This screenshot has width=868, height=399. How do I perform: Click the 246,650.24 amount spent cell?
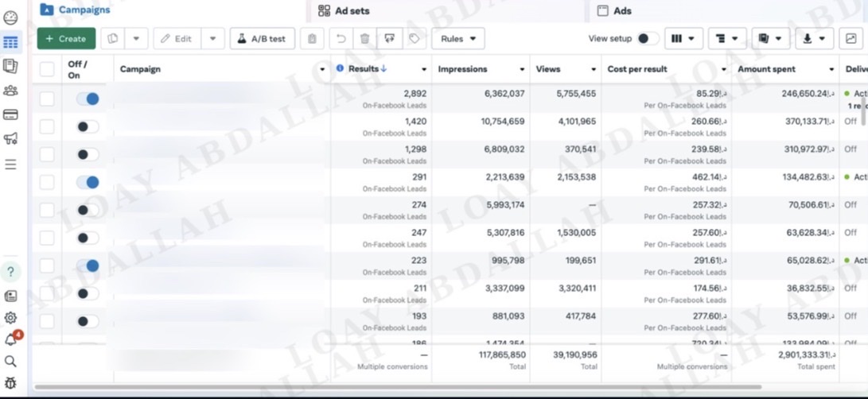click(x=809, y=94)
